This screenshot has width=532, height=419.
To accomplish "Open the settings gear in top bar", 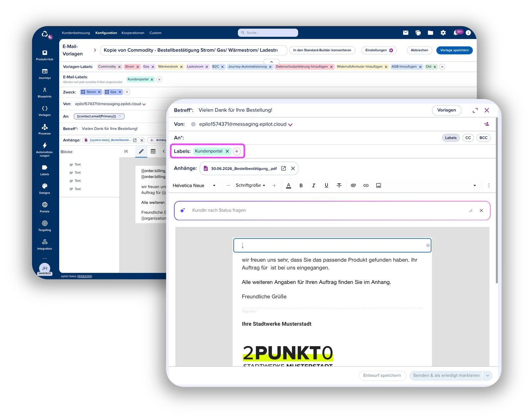I will (443, 33).
